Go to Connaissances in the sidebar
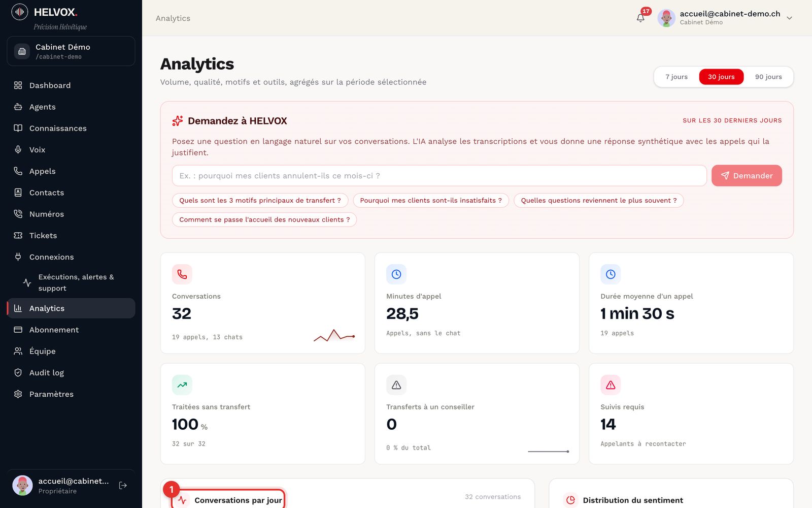 coord(71,129)
